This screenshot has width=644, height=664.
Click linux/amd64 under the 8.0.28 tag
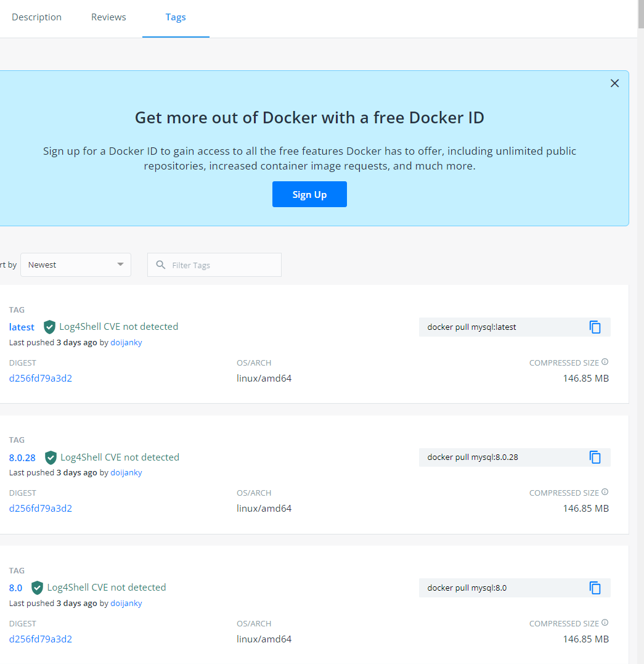click(264, 508)
